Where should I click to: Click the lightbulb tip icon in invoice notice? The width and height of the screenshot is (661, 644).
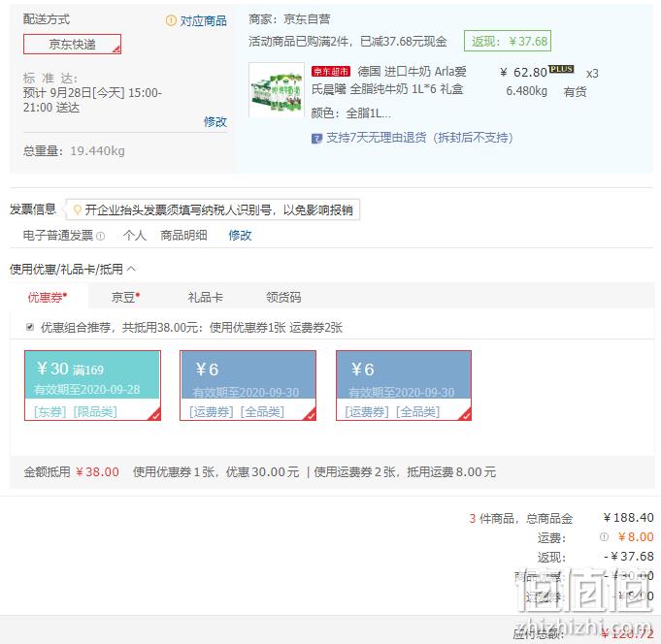click(77, 209)
